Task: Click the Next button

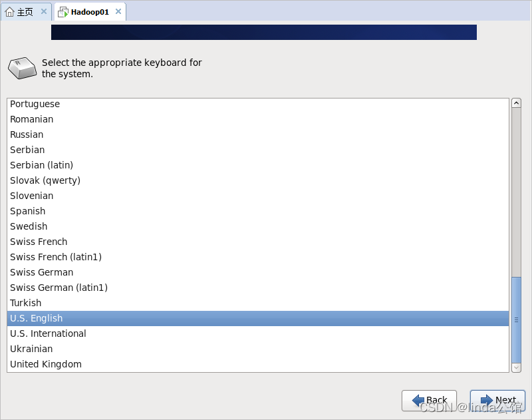Action: click(497, 400)
